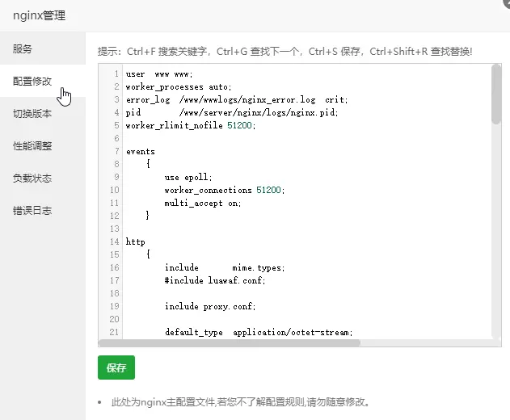510x420 pixels.
Task: Place cursor on the error_log line
Action: 237,99
